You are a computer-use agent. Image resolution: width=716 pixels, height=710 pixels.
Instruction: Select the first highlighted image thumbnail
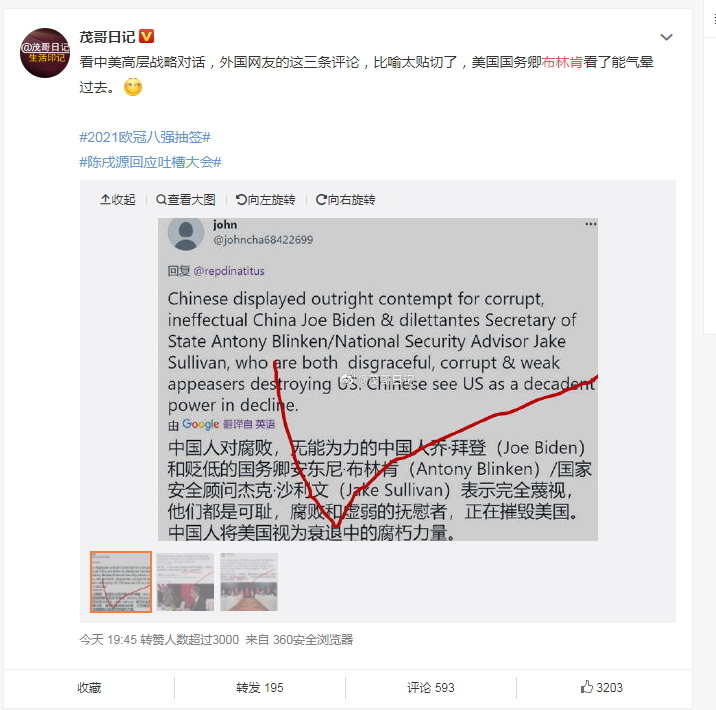121,582
